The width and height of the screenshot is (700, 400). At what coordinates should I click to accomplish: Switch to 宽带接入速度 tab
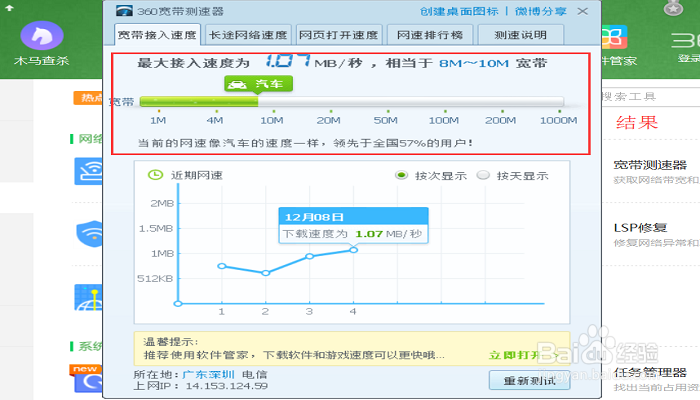[x=157, y=35]
